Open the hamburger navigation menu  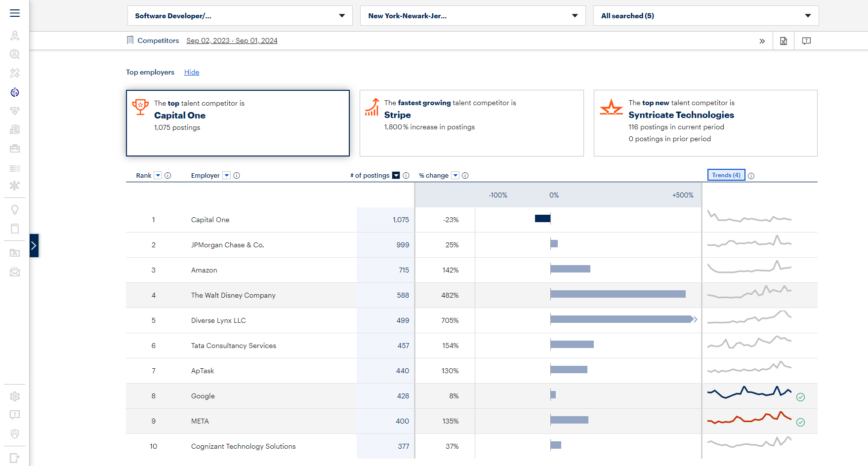[15, 13]
